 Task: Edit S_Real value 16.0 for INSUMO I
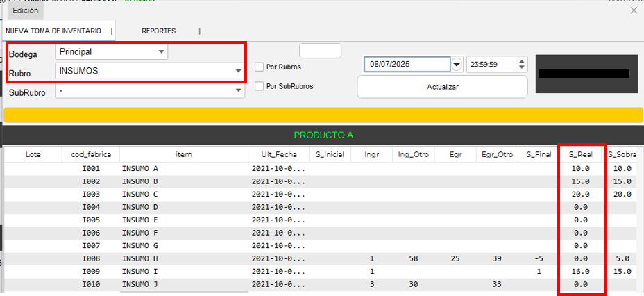click(579, 271)
